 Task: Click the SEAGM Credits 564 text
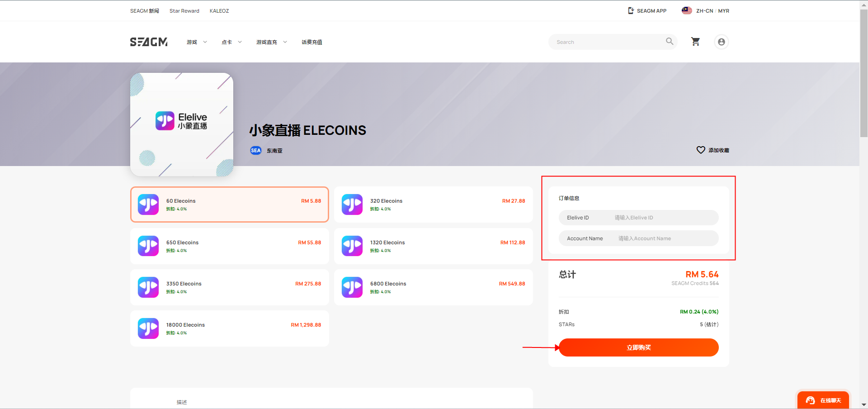tap(695, 283)
